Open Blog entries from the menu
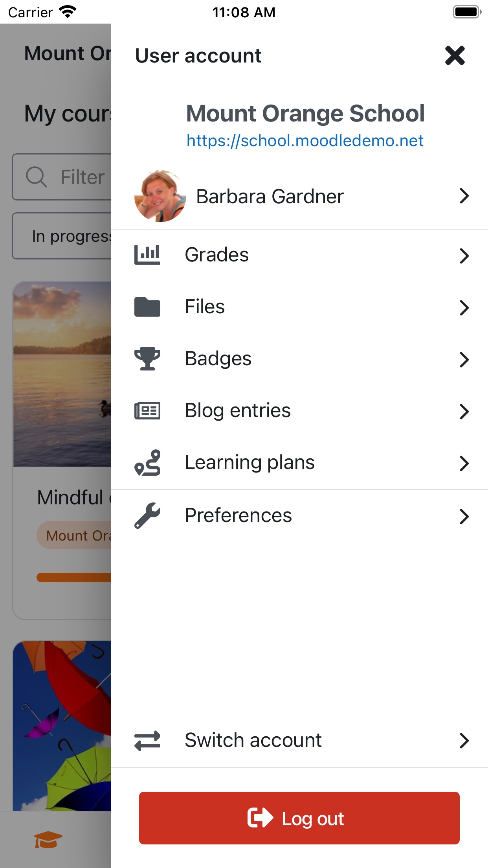The image size is (488, 868). [x=238, y=411]
